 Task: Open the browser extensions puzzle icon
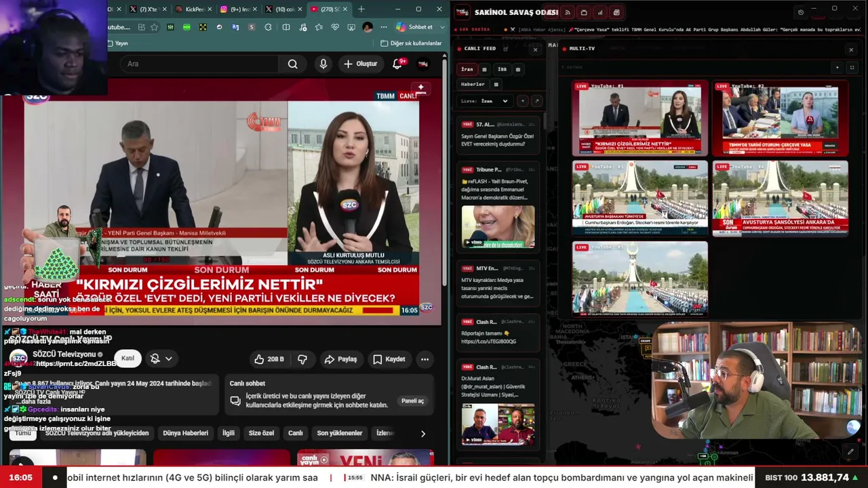click(268, 27)
